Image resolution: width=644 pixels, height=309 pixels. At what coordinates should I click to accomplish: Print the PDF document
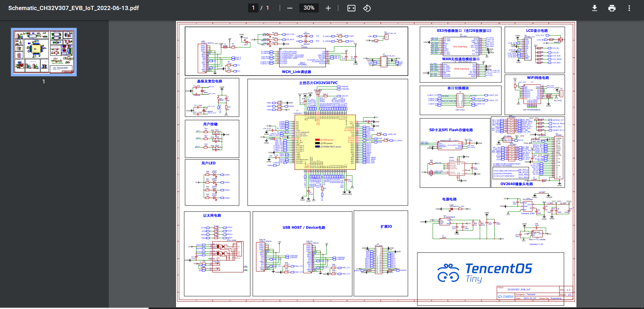click(612, 8)
